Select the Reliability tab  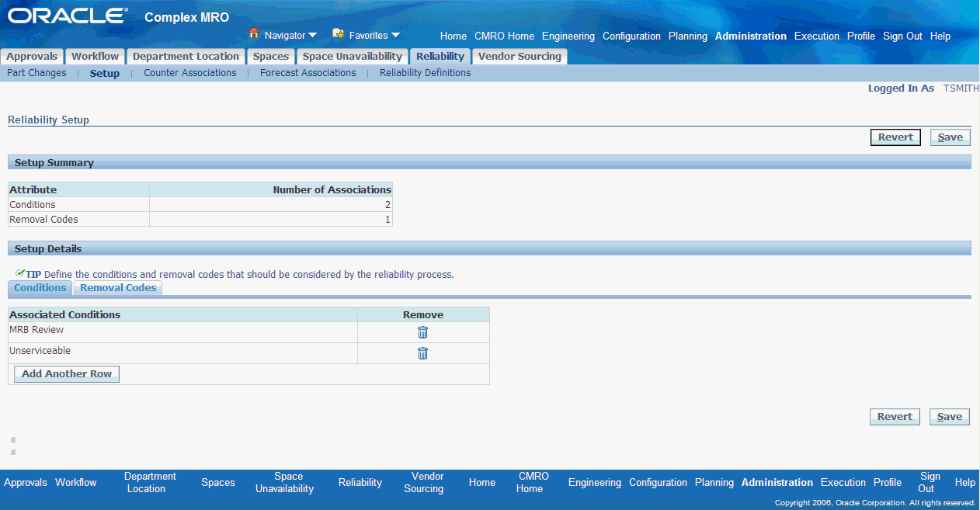pos(440,57)
